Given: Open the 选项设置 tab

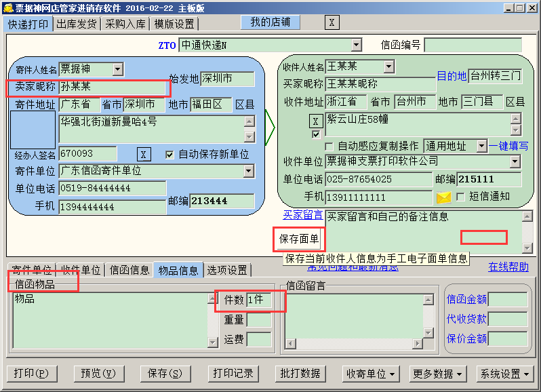Looking at the screenshot, I should click(x=227, y=270).
